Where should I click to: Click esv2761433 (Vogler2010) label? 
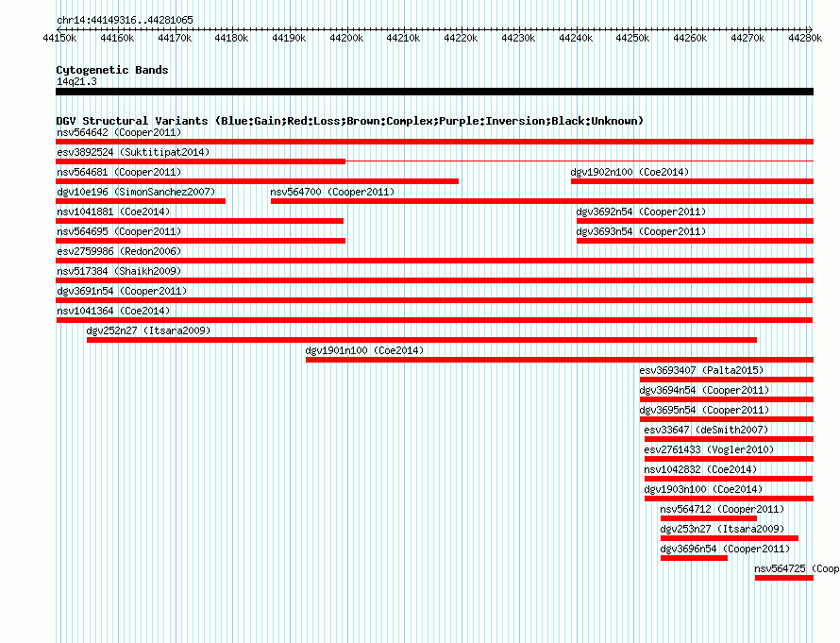coord(710,449)
